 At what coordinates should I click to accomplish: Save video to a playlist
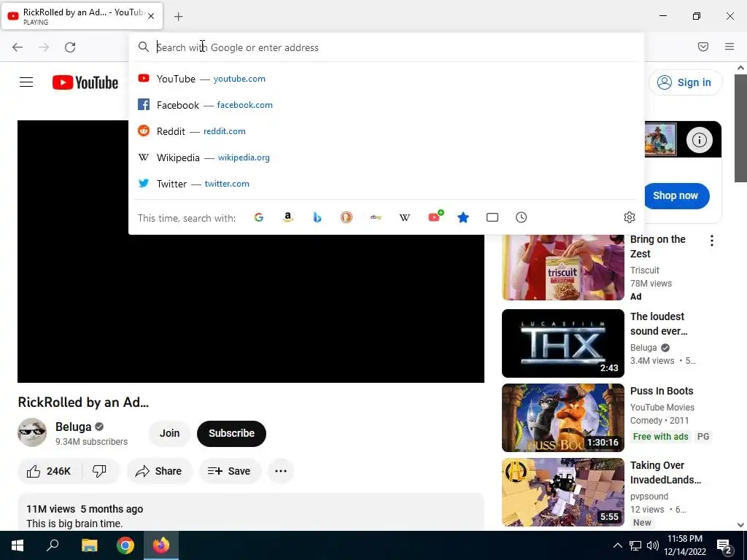230,471
